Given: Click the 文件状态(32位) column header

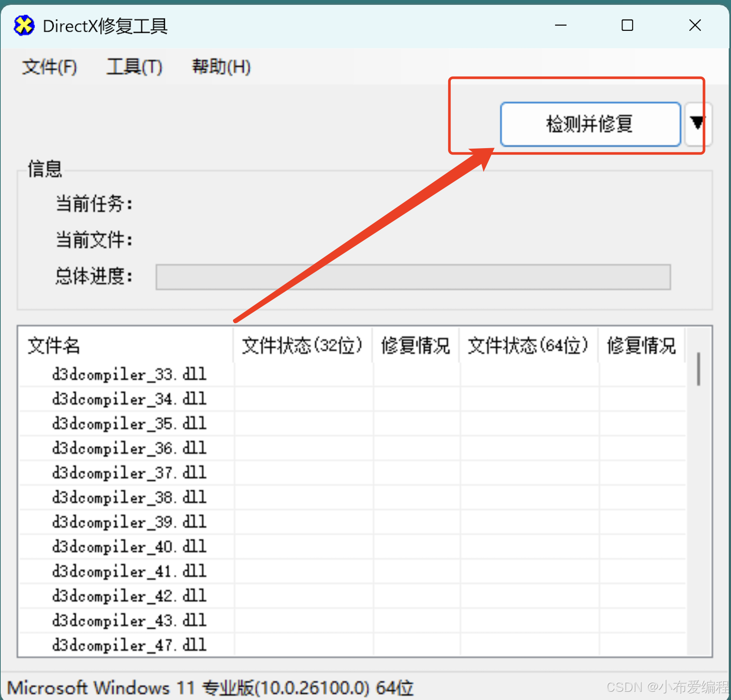Looking at the screenshot, I should point(303,345).
